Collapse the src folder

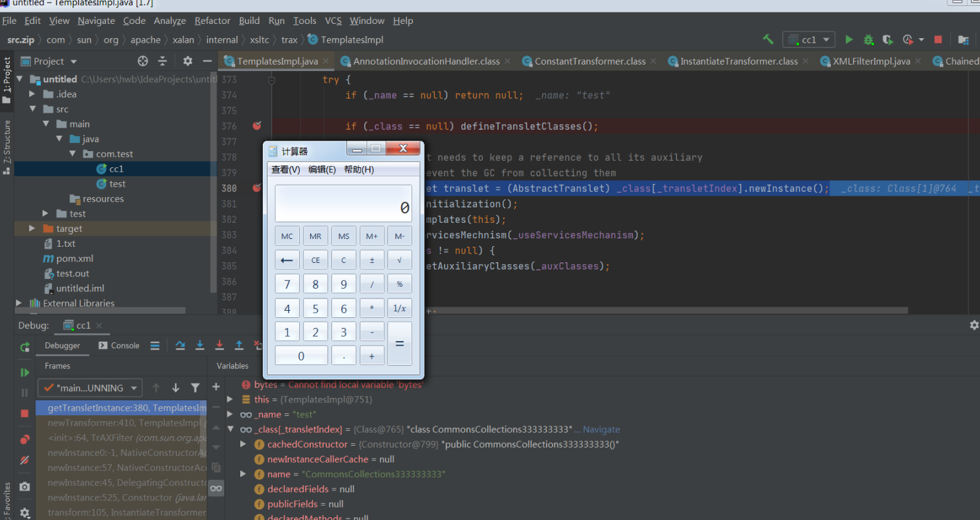click(x=32, y=109)
